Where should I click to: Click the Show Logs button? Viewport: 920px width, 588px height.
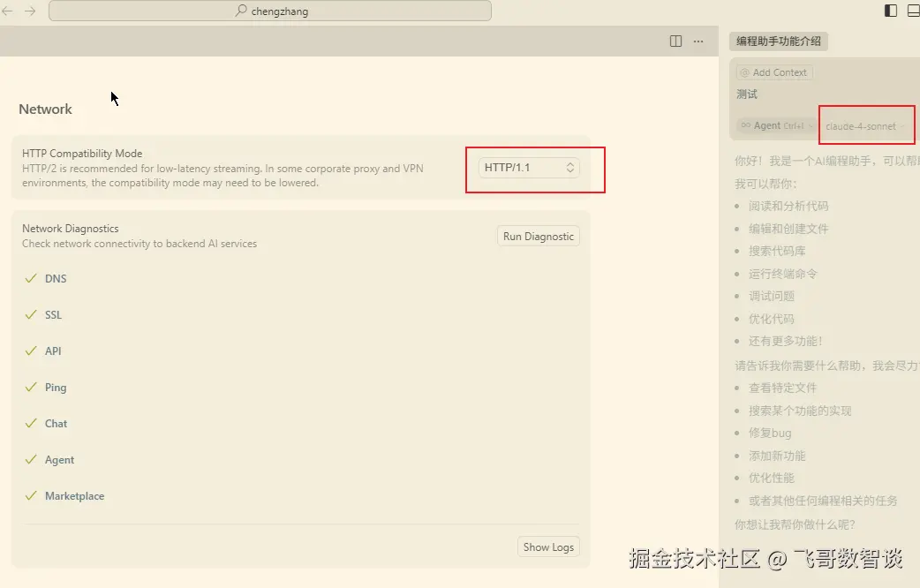tap(547, 547)
